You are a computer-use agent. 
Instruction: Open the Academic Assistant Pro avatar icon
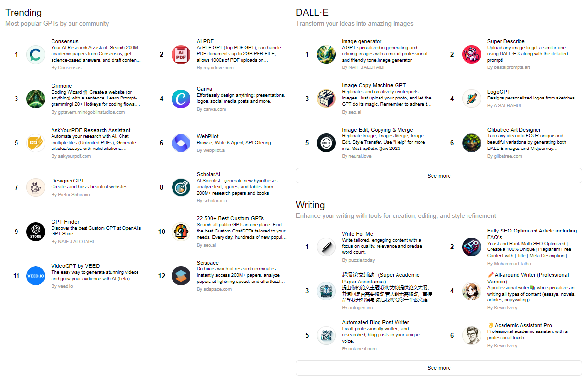tap(471, 335)
